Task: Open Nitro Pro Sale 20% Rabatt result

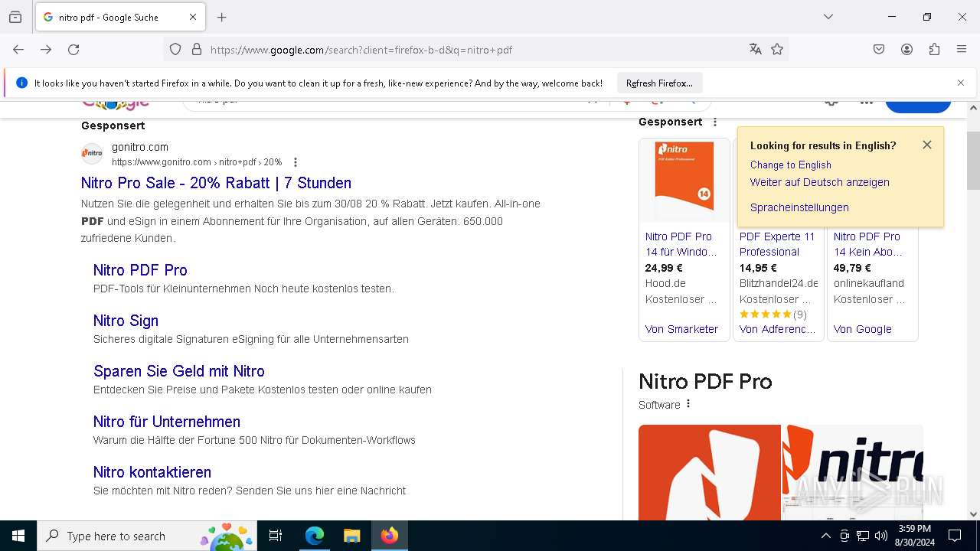Action: [216, 183]
